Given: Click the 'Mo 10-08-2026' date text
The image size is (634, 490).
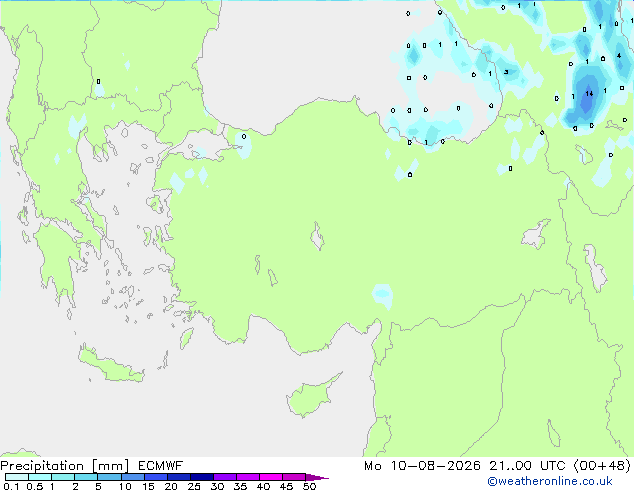Looking at the screenshot, I should [422, 466].
